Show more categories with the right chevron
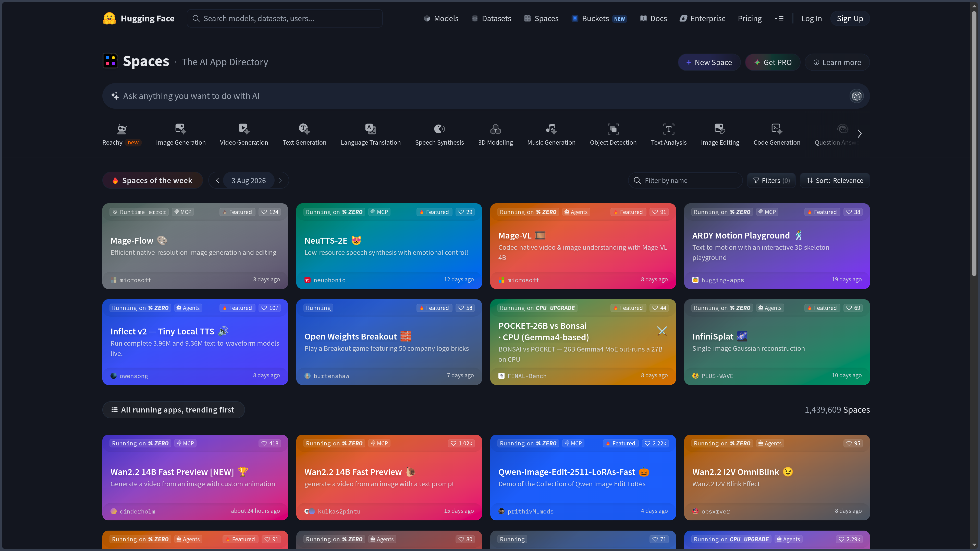980x551 pixels. 859,133
